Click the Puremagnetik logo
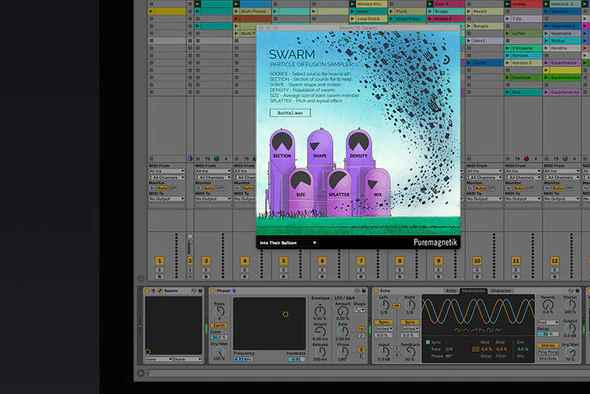Viewport: 590px width, 394px height. tap(435, 243)
